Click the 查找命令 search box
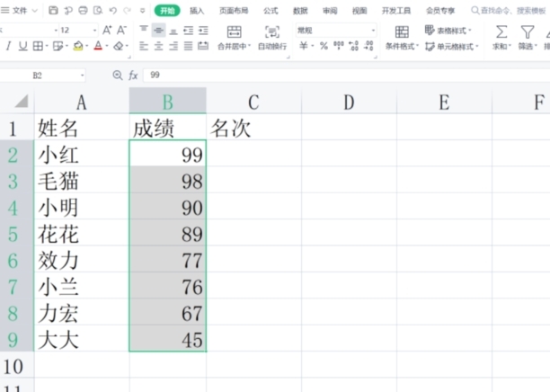This screenshot has height=392, width=550. pos(510,11)
